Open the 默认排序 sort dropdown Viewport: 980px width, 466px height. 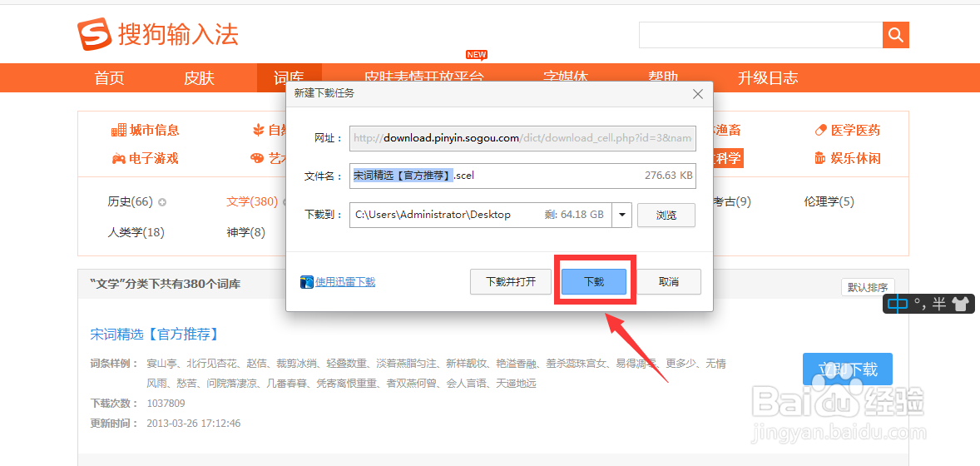pyautogui.click(x=868, y=287)
